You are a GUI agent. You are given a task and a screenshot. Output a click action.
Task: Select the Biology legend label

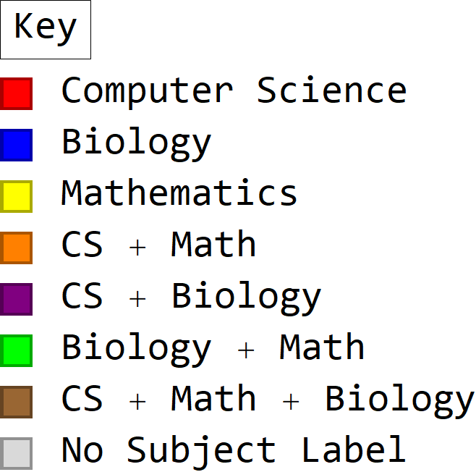tap(137, 142)
